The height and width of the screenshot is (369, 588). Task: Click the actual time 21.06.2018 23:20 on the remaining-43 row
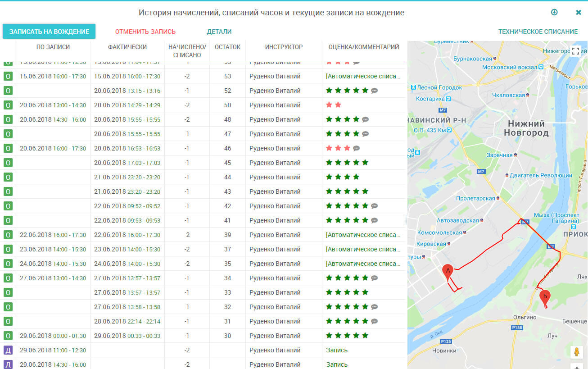[127, 191]
